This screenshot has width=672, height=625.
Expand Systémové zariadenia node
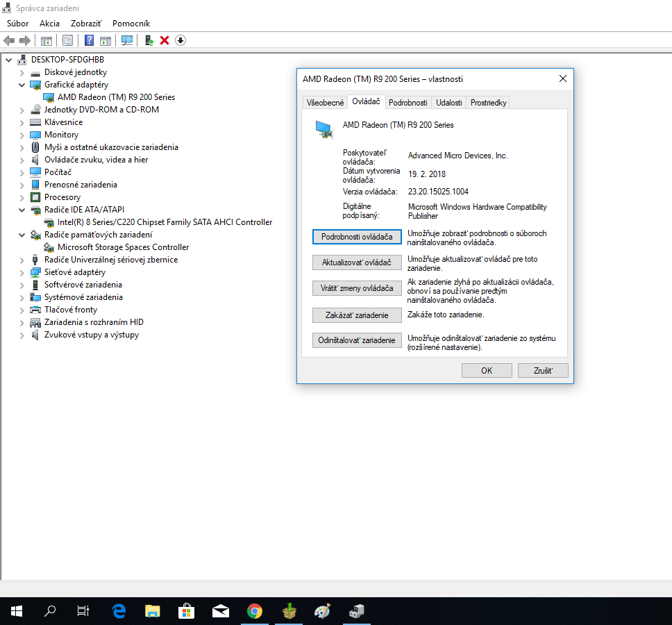22,297
